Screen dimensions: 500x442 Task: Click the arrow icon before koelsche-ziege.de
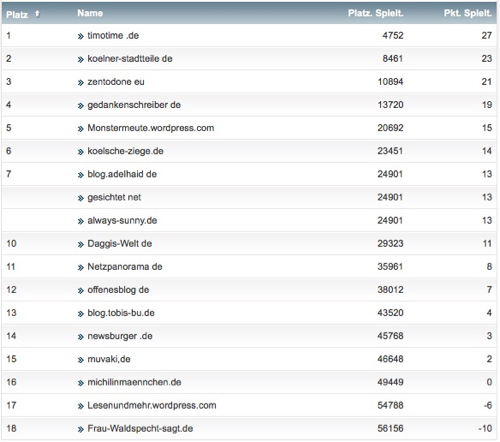81,152
